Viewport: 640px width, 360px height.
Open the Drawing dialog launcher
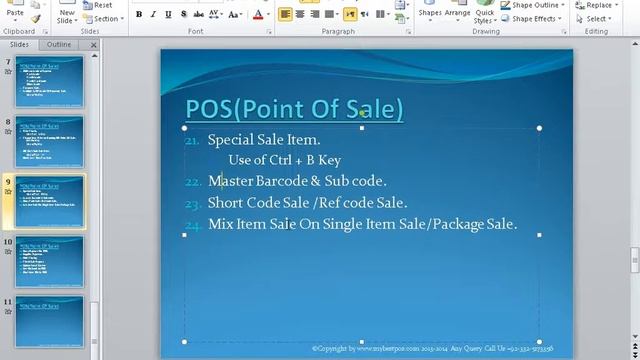tap(564, 31)
